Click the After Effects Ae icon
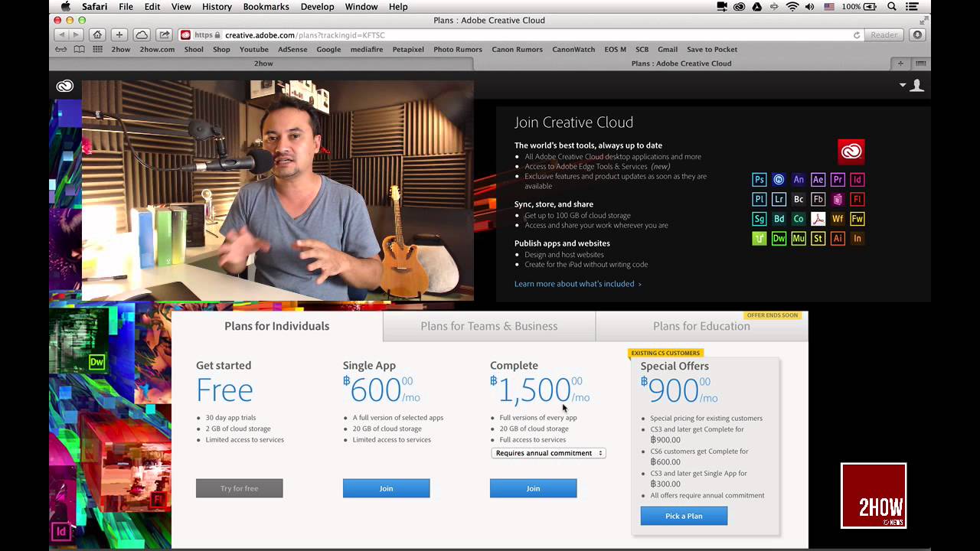This screenshot has height=551, width=980. coord(818,180)
